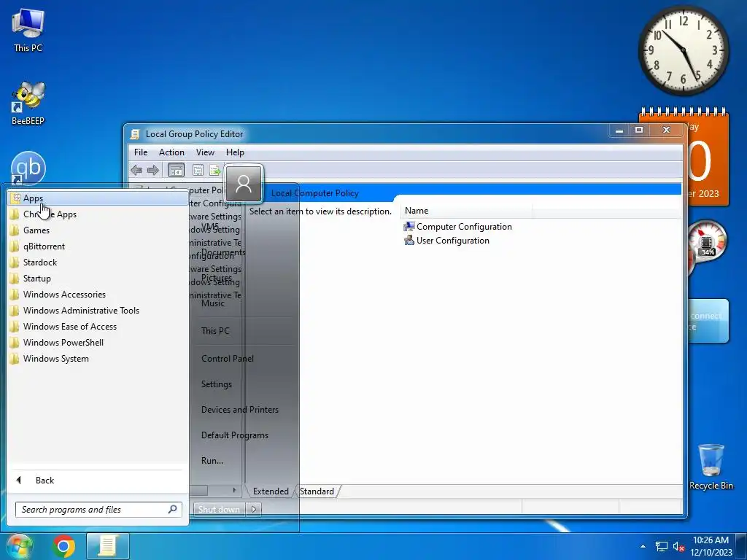The image size is (747, 560).
Task: Click the Shut down button
Action: point(219,510)
